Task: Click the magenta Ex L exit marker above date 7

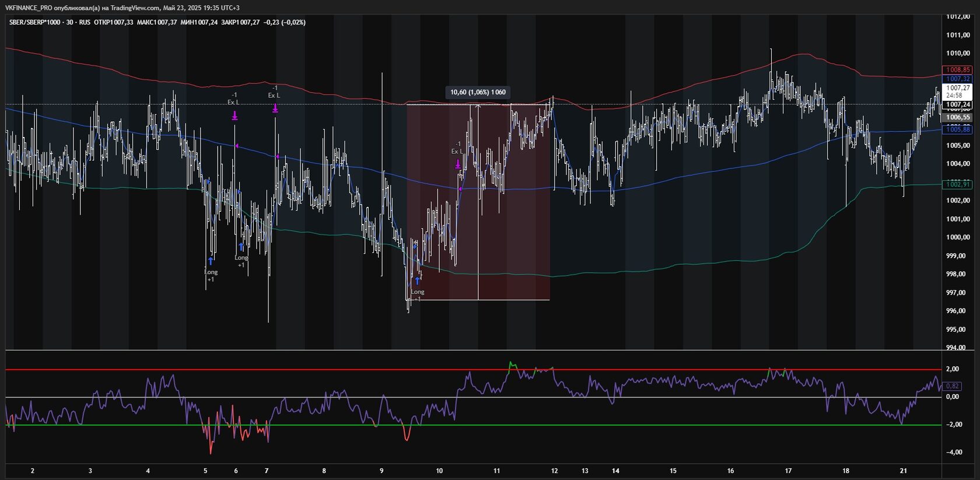Action: pos(275,108)
